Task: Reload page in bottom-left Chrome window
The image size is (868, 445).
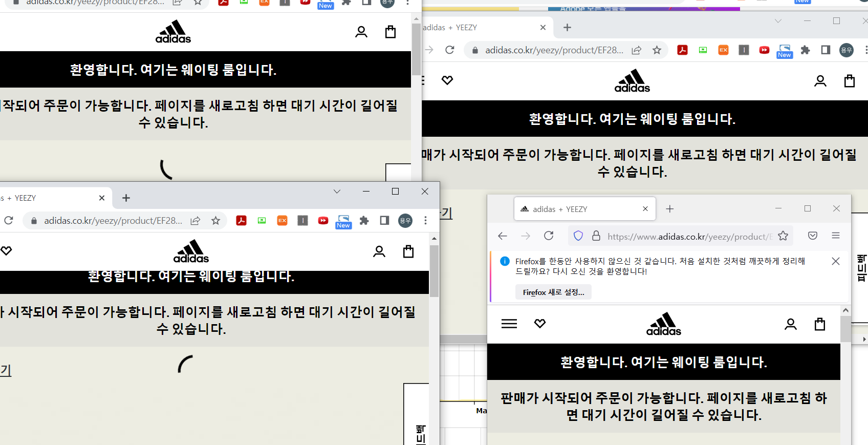Action: click(x=9, y=220)
